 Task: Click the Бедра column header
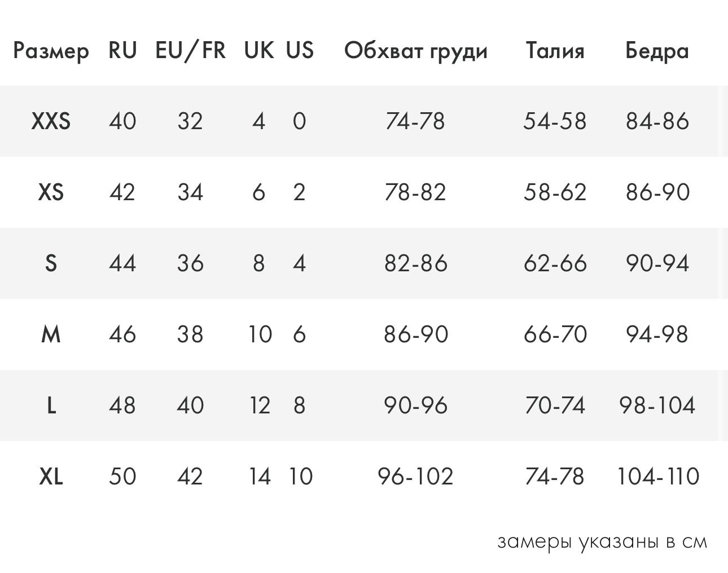tap(657, 51)
